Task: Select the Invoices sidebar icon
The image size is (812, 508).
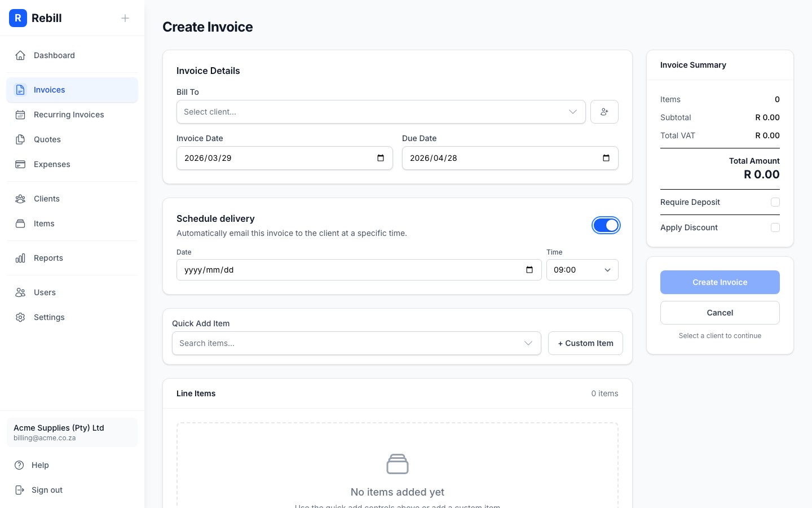Action: coord(20,90)
